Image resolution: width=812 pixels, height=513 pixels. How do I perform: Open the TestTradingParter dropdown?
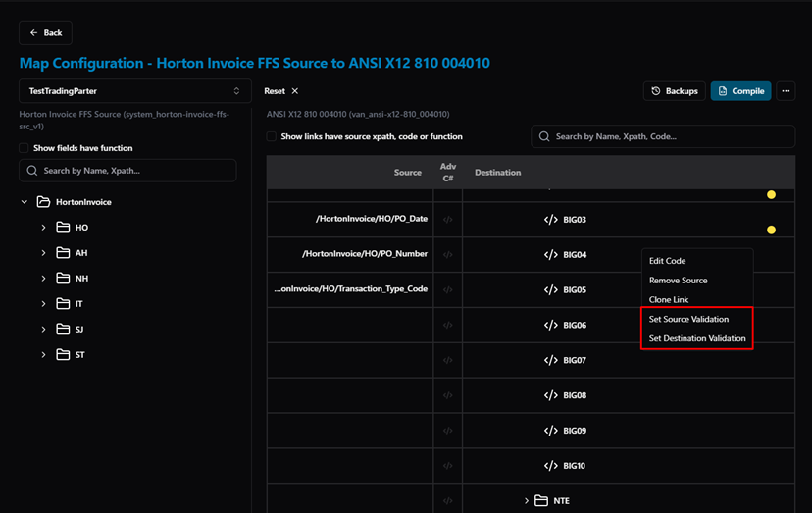click(135, 91)
